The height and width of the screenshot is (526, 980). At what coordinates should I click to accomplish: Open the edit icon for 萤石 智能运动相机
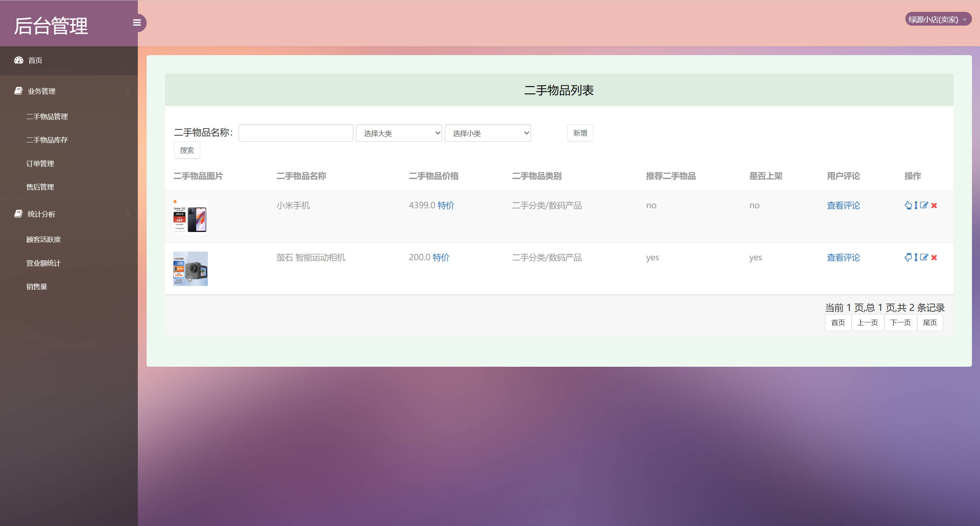[924, 257]
